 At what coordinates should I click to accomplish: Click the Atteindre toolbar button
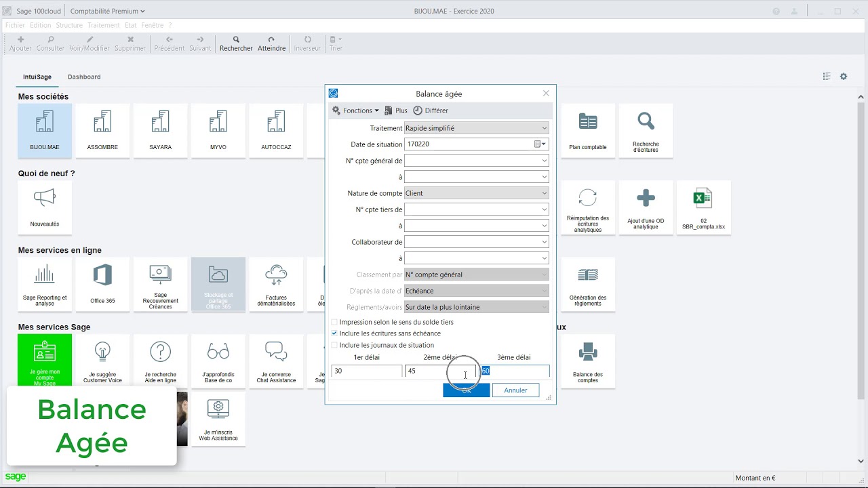[271, 44]
